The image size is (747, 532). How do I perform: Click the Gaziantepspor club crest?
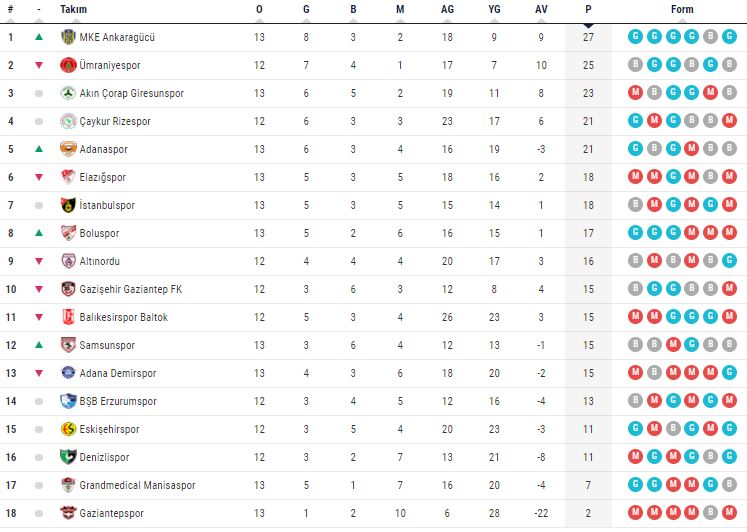pyautogui.click(x=68, y=513)
